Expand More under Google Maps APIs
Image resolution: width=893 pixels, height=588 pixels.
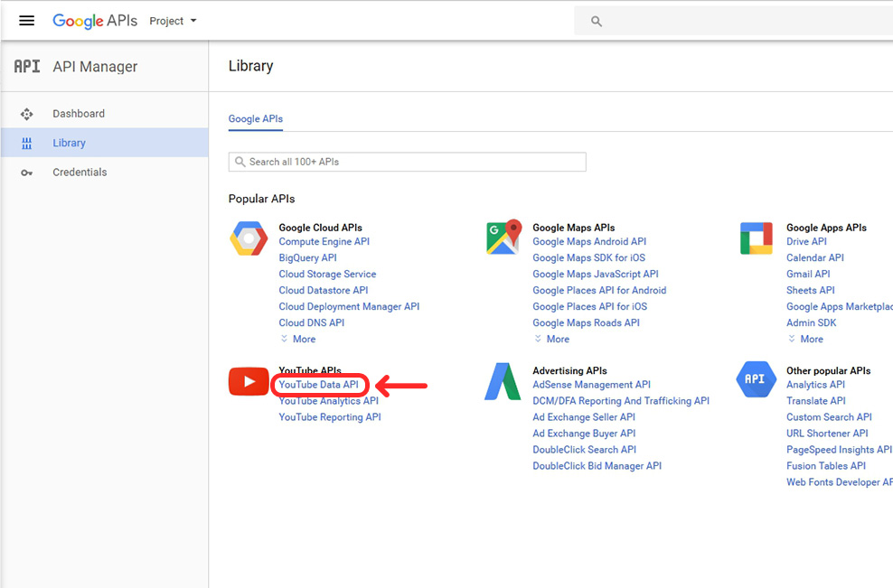click(x=552, y=340)
